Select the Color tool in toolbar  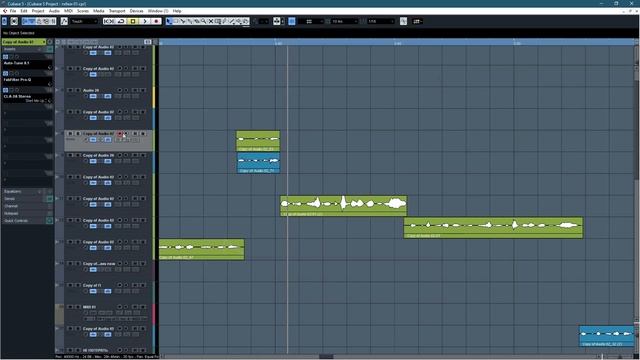[x=245, y=21]
